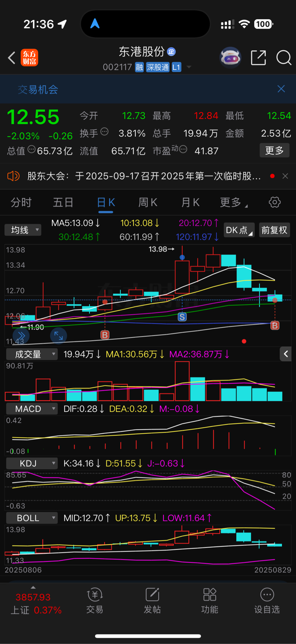The image size is (296, 644).
Task: Open the DK点 dropdown
Action: 239,230
